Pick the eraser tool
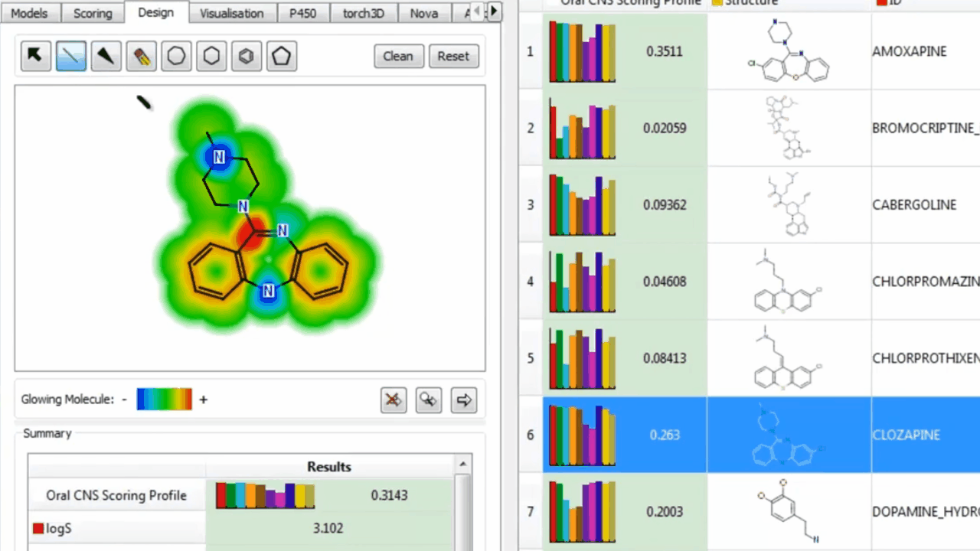This screenshot has height=551, width=980. (x=142, y=56)
